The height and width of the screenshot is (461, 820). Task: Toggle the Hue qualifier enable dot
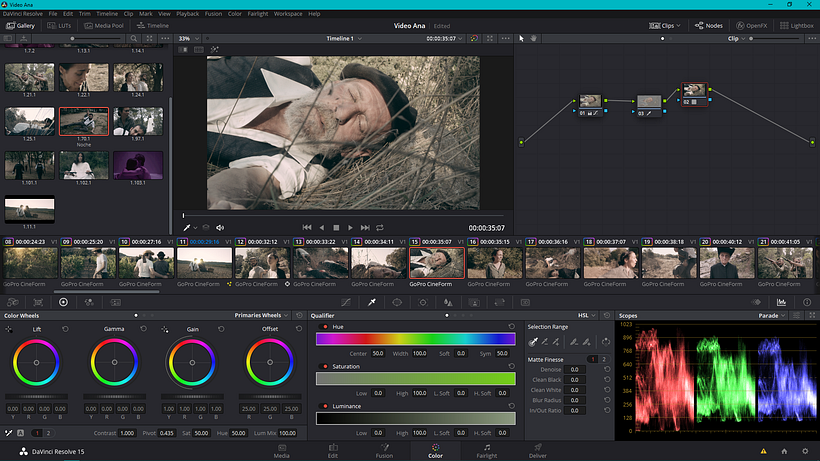325,327
